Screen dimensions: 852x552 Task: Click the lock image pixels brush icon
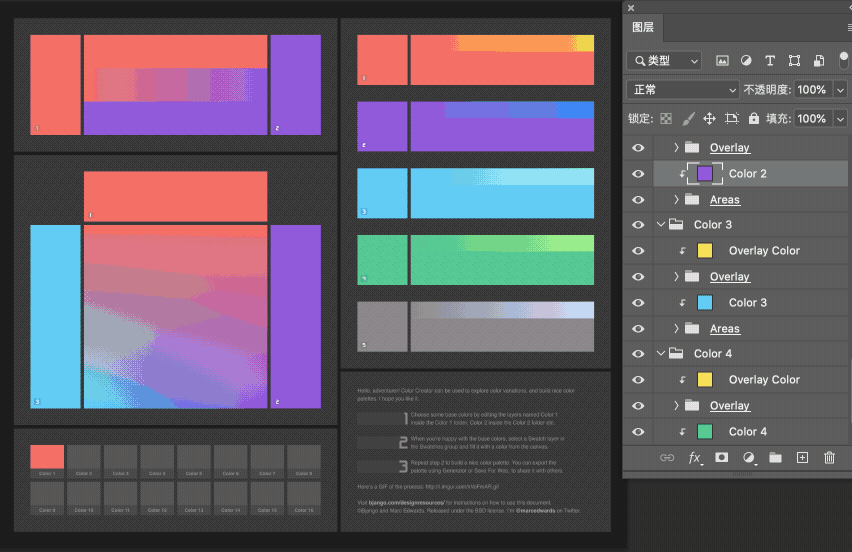click(x=687, y=119)
